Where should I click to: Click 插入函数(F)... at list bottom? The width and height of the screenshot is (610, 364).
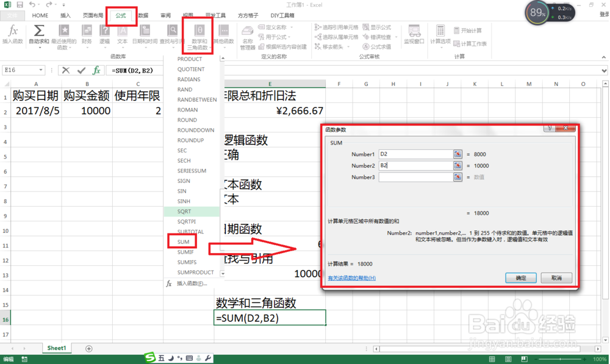click(x=192, y=284)
